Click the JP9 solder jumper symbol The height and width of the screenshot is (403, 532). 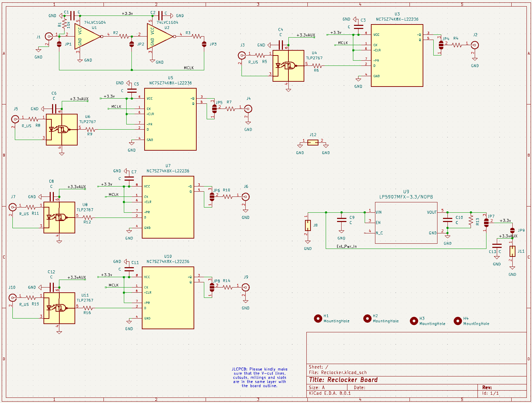tap(512, 231)
